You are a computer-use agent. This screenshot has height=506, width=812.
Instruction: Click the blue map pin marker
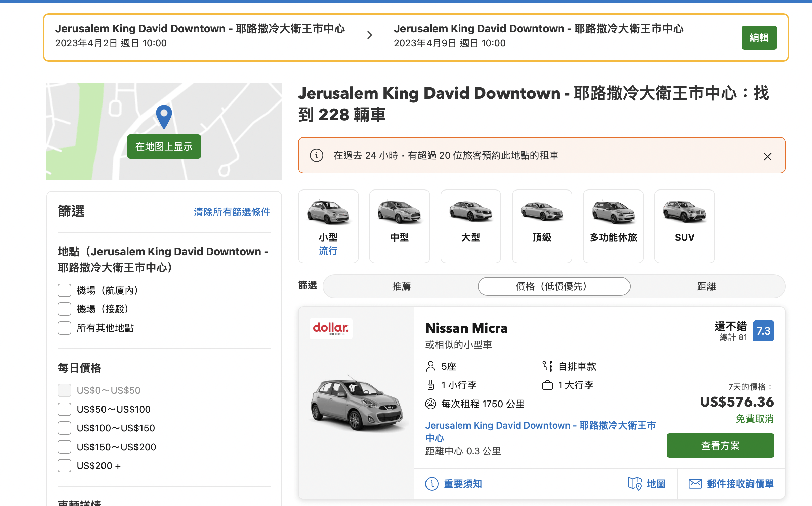click(x=164, y=117)
